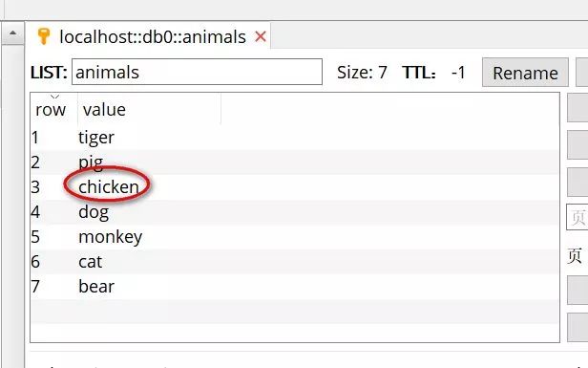Viewport: 588px width, 368px height.
Task: Select the circled chicken value
Action: [109, 186]
